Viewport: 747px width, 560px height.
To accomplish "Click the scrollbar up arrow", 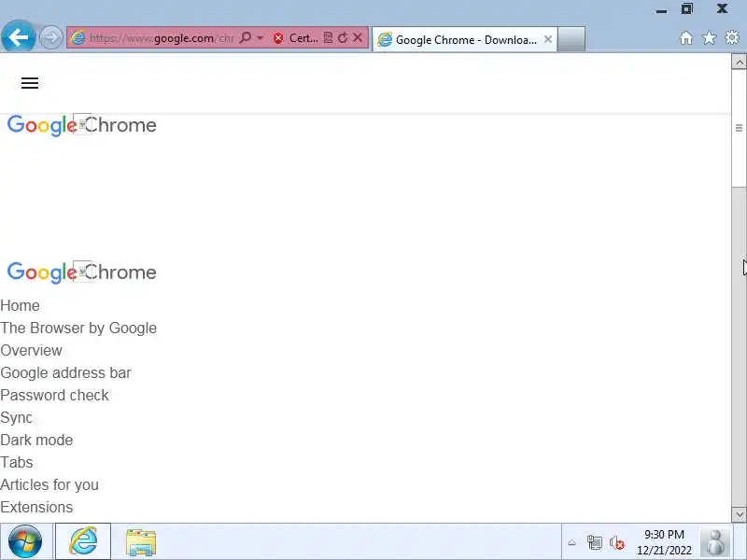I will (739, 62).
